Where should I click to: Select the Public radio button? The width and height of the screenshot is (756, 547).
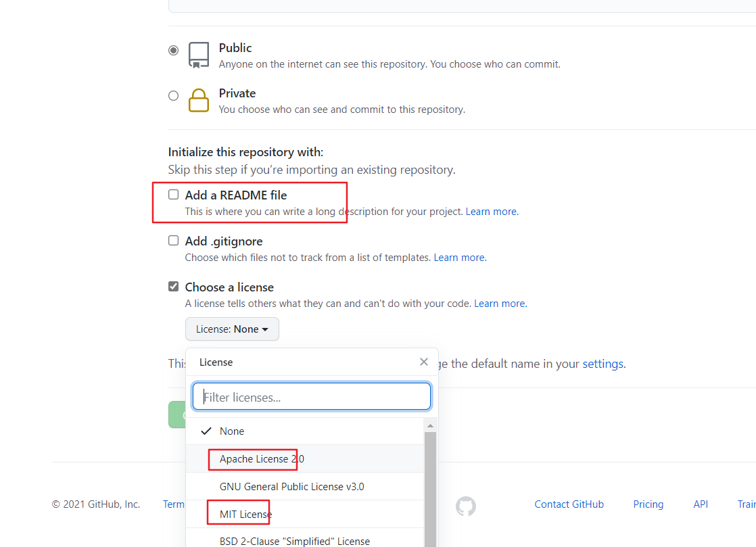[x=174, y=50]
